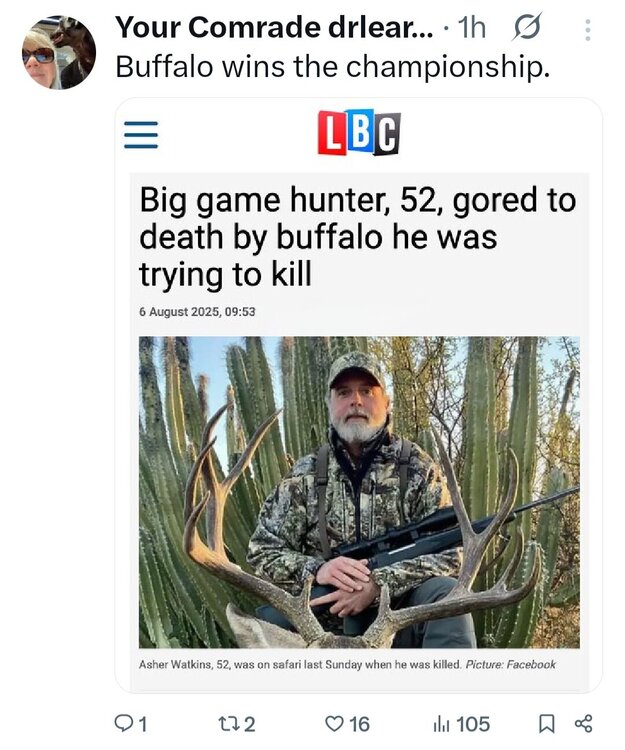Image resolution: width=625 pixels, height=750 pixels.
Task: Open the poster's profile picture
Action: [58, 53]
